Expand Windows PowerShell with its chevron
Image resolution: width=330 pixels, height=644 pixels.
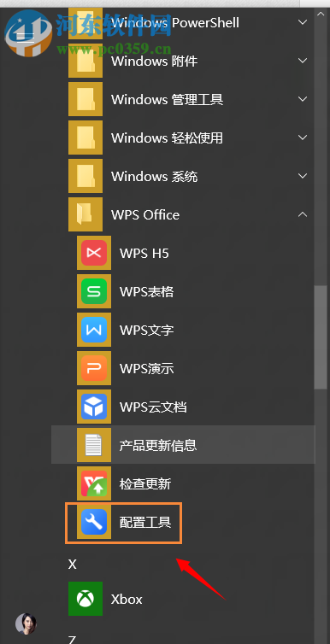click(303, 22)
